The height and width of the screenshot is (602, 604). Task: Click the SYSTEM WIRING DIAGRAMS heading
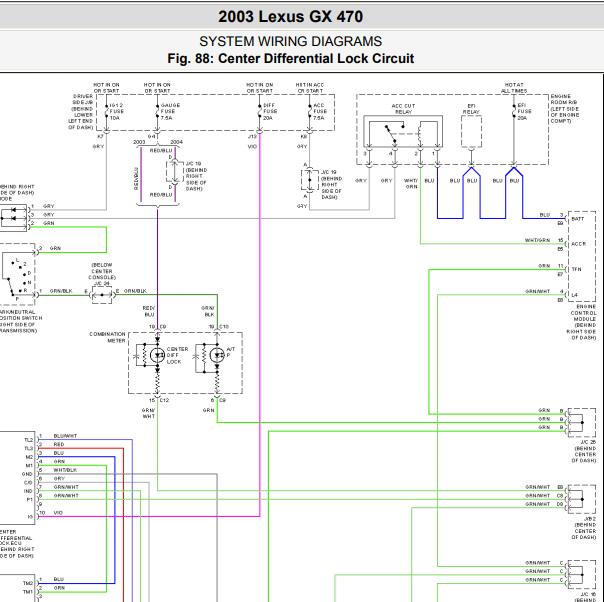click(x=290, y=41)
